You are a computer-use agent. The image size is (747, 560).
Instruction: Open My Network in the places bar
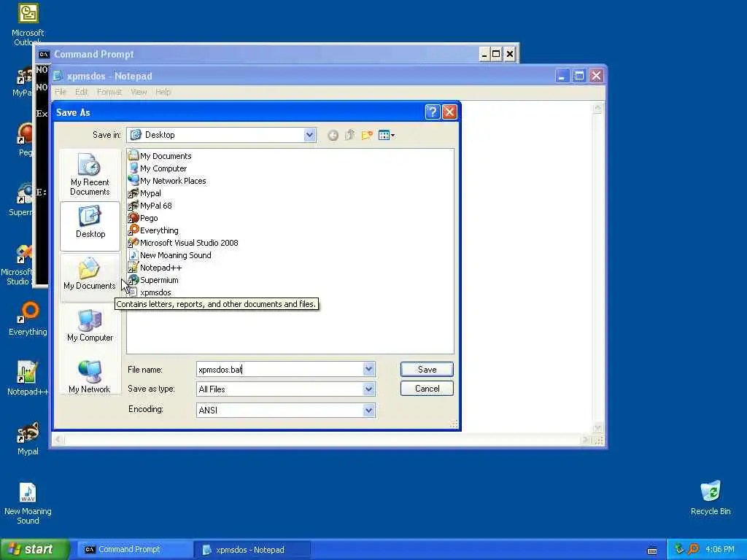[x=90, y=377]
